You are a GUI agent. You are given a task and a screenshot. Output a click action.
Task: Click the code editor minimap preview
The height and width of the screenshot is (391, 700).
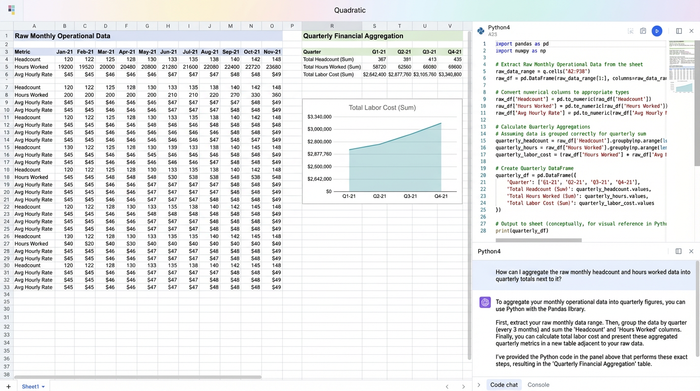(681, 67)
